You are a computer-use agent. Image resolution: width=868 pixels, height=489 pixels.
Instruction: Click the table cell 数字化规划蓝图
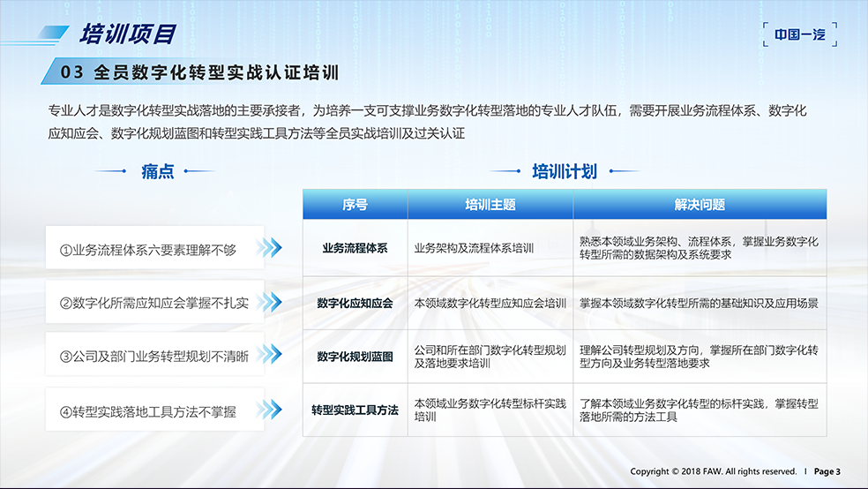pos(355,357)
